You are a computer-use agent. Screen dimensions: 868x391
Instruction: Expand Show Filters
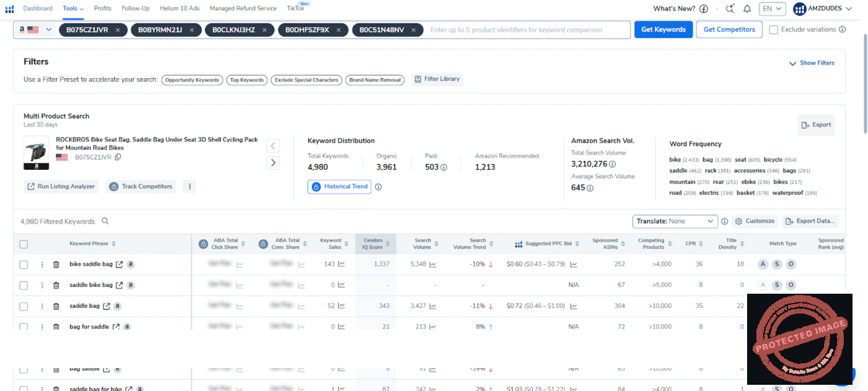[x=812, y=63]
